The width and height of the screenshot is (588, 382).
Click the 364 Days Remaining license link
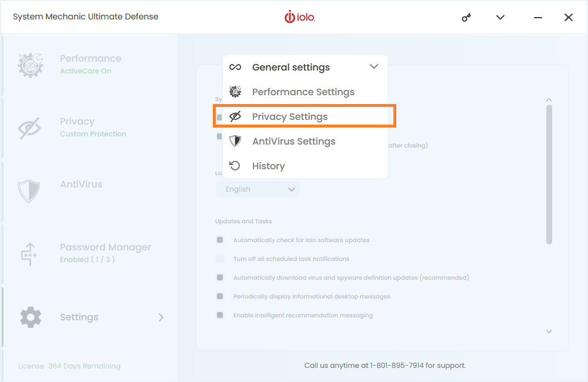tap(84, 366)
